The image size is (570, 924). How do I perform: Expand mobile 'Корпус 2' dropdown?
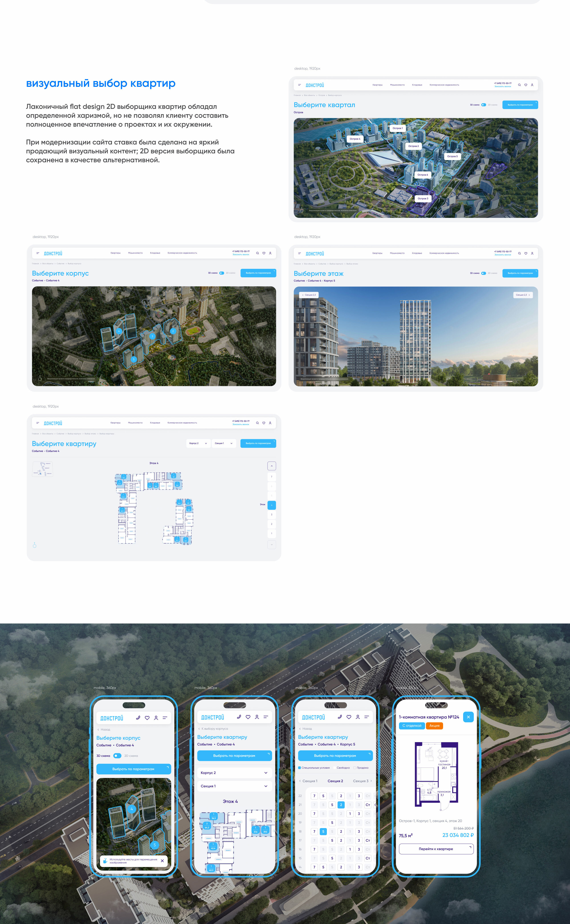tap(234, 773)
